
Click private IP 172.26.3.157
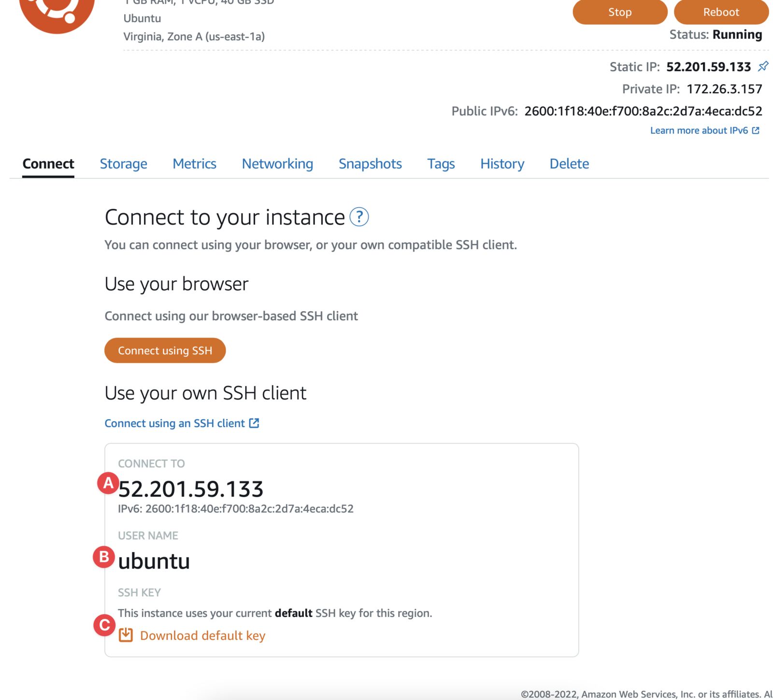tap(724, 89)
